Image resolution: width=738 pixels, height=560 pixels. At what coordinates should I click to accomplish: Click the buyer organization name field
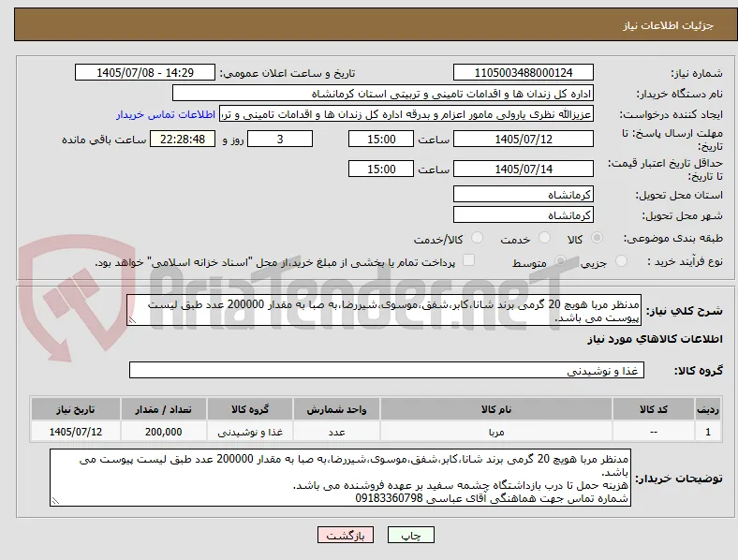[x=383, y=93]
